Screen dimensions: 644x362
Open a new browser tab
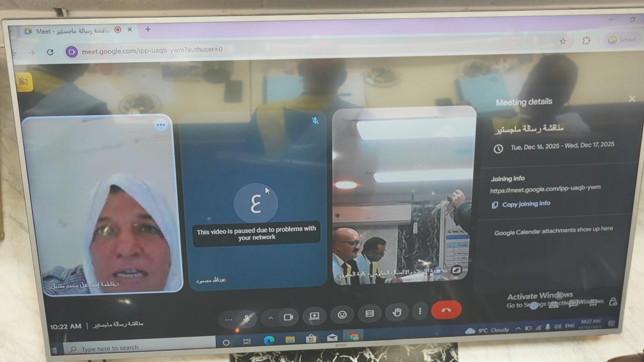147,29
